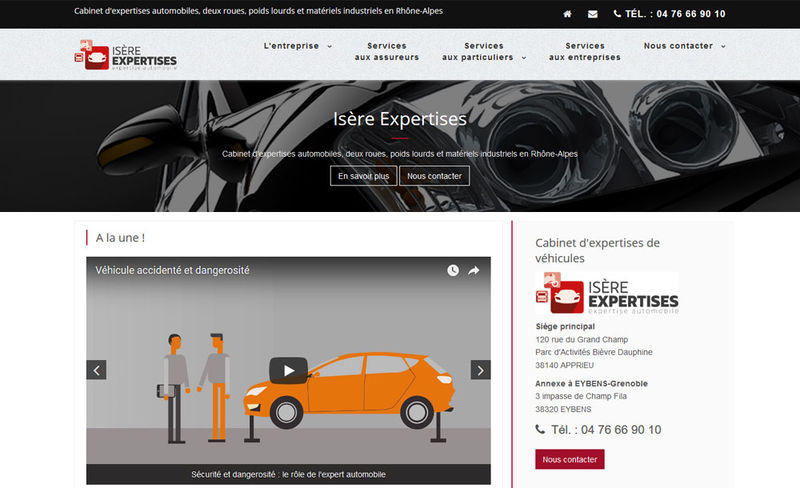Click the En savoir plus button
Image resolution: width=800 pixels, height=488 pixels.
pos(363,176)
